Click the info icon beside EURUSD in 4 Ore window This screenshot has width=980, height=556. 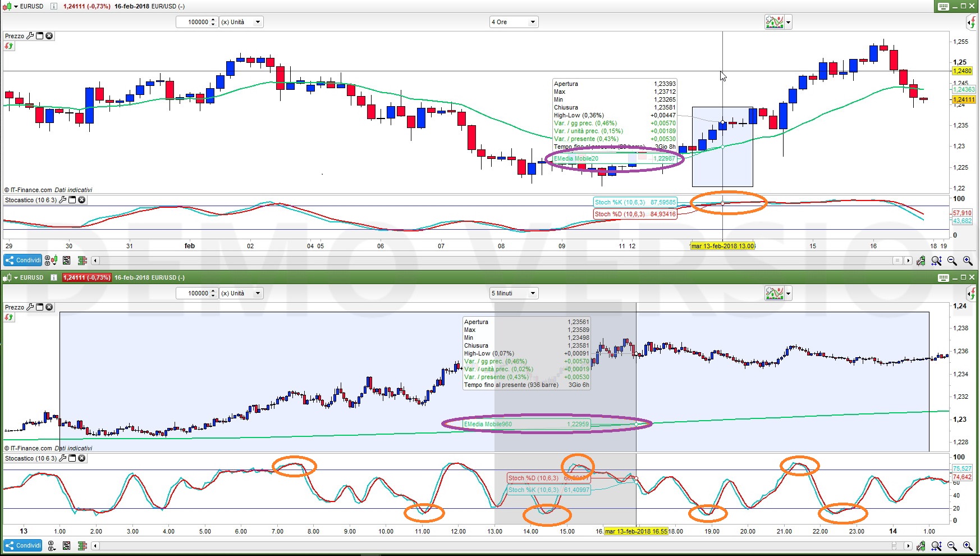(54, 6)
